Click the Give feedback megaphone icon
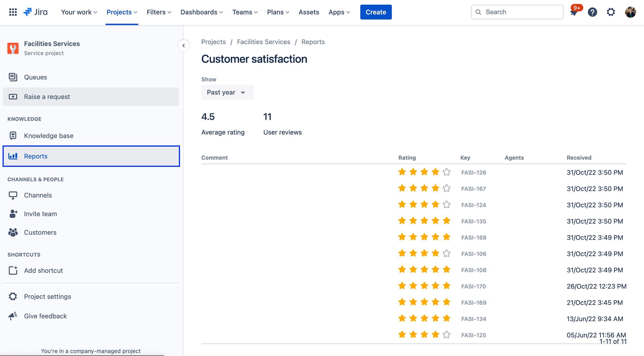This screenshot has width=644, height=356. (x=13, y=316)
